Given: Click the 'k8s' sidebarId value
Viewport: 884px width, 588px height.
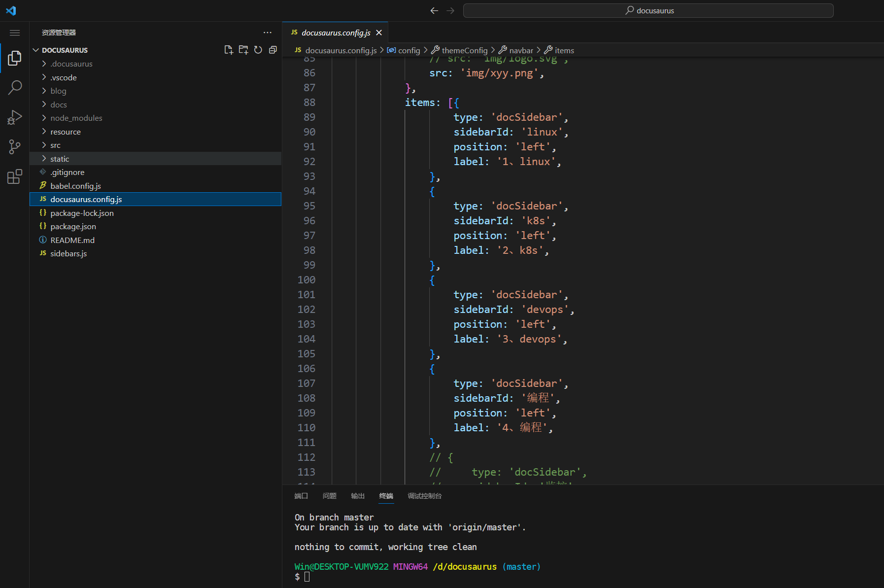Looking at the screenshot, I should pyautogui.click(x=536, y=221).
